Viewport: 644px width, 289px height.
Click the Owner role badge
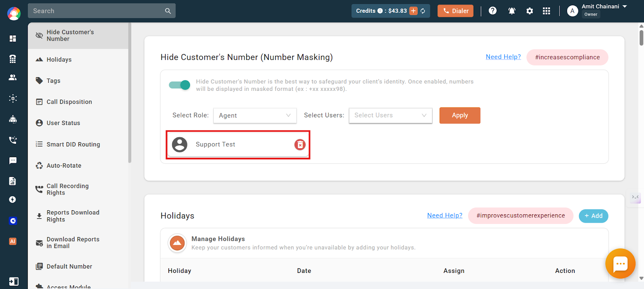[x=591, y=14]
